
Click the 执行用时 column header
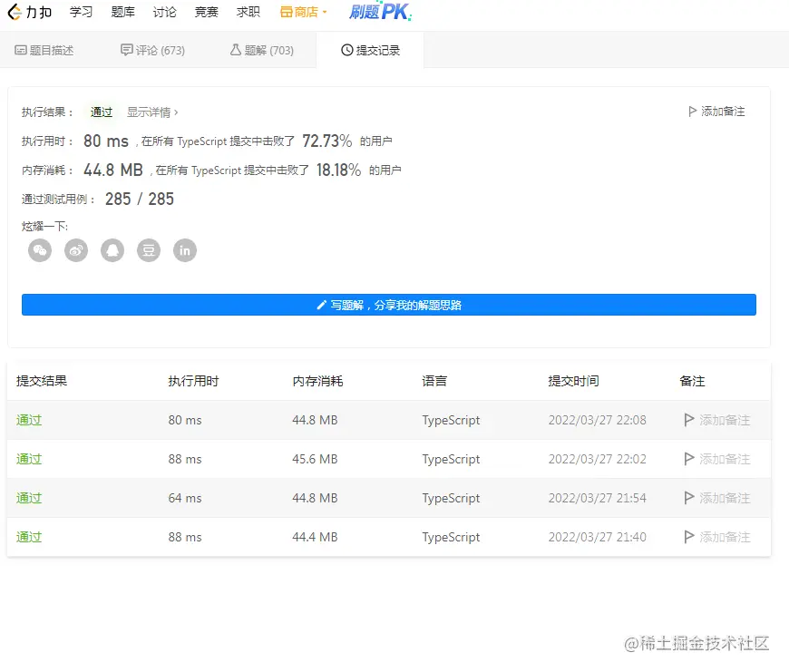193,381
